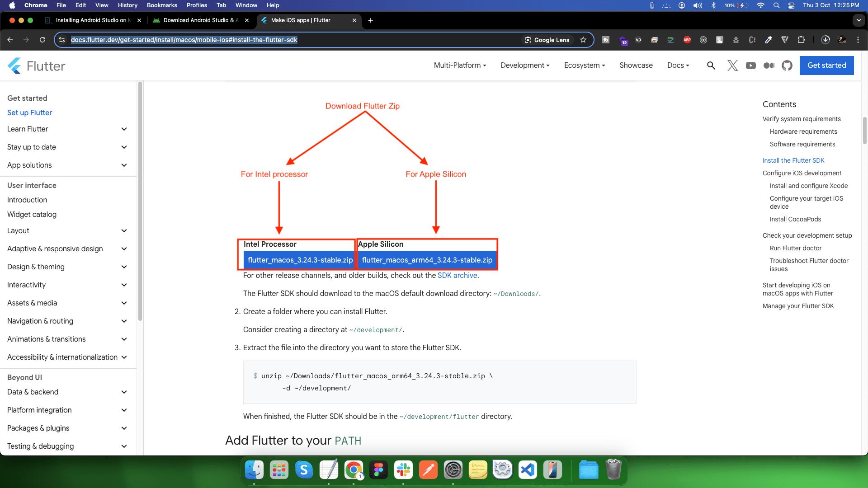
Task: Bookmark page with star icon
Action: click(x=583, y=40)
